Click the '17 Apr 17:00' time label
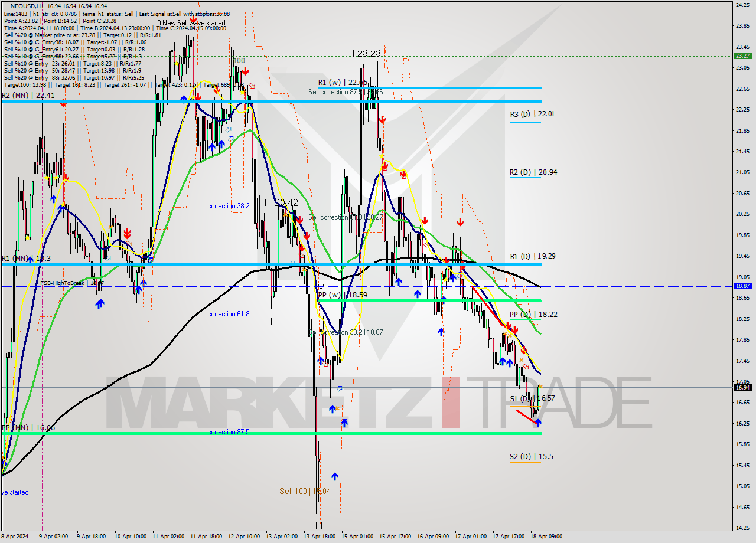 [x=508, y=537]
